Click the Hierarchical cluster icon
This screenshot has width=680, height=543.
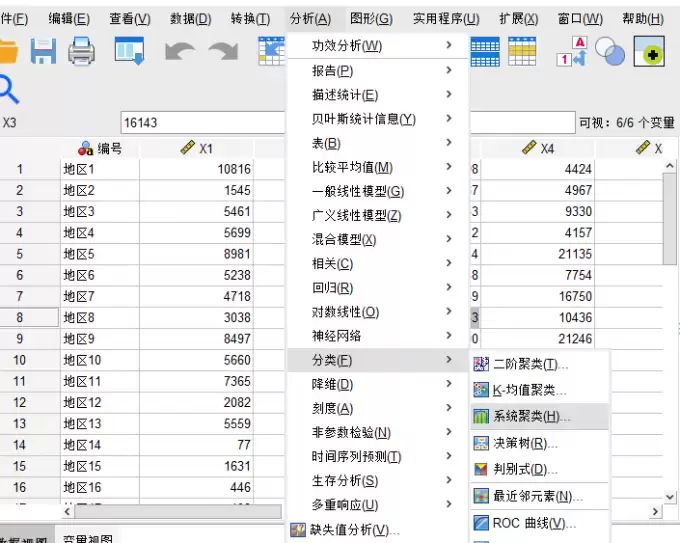tap(481, 416)
